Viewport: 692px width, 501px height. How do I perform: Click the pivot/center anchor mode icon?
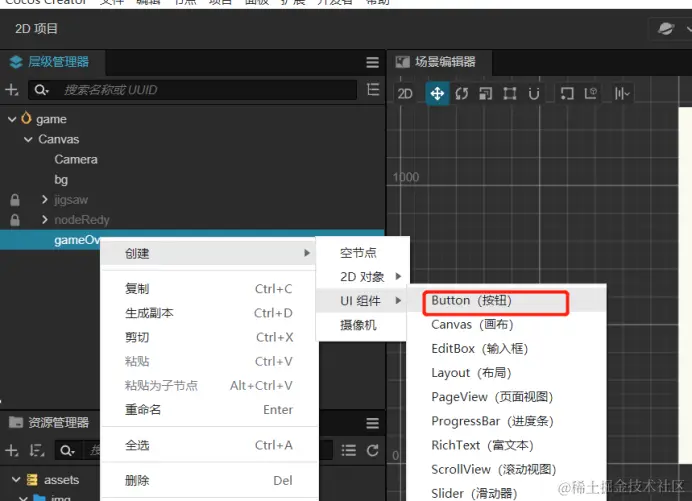pos(567,94)
